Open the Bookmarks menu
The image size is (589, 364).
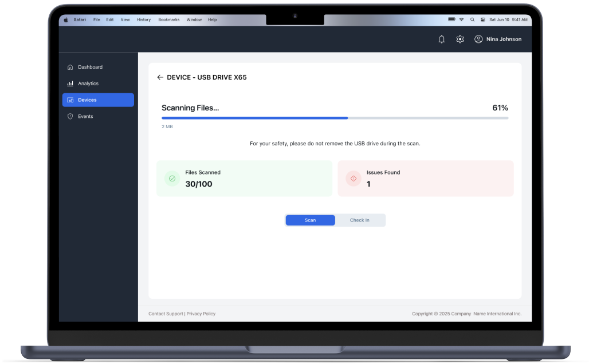tap(168, 19)
